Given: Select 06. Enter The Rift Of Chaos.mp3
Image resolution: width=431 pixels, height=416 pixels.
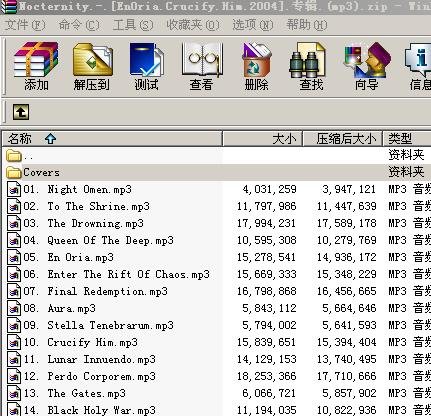Looking at the screenshot, I should click(217, 274).
